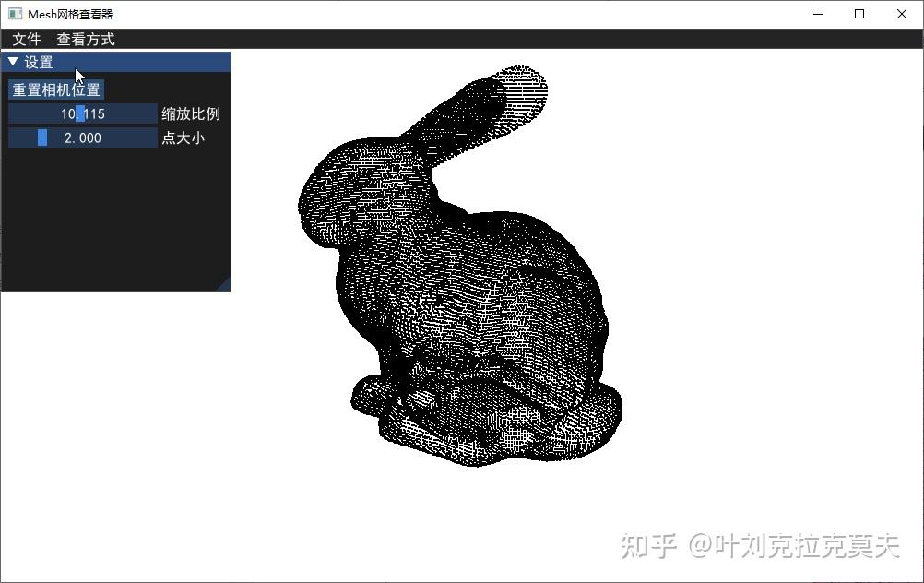The image size is (924, 583).
Task: Click the Mesh网格查看器 application icon in title bar
Action: (x=13, y=13)
